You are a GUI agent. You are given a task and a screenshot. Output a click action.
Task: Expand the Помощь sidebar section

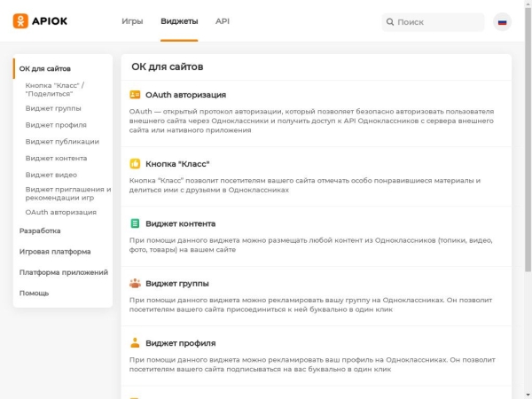[x=34, y=293]
